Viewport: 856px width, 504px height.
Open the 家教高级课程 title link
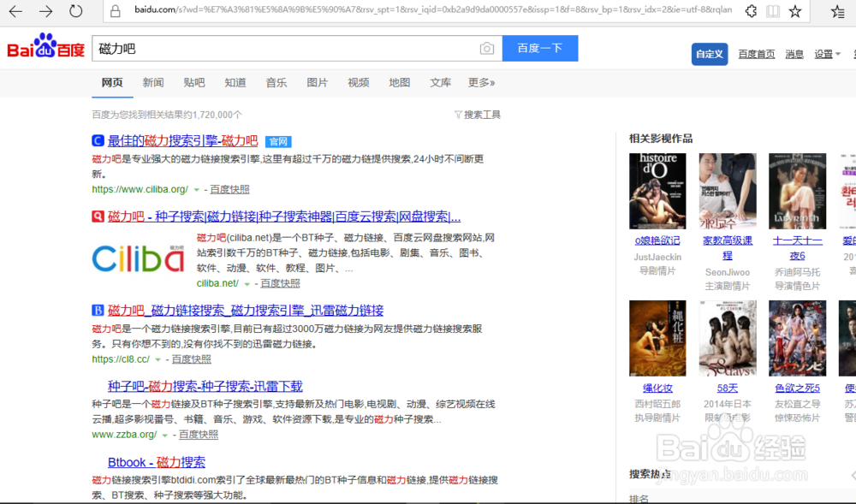pyautogui.click(x=728, y=247)
